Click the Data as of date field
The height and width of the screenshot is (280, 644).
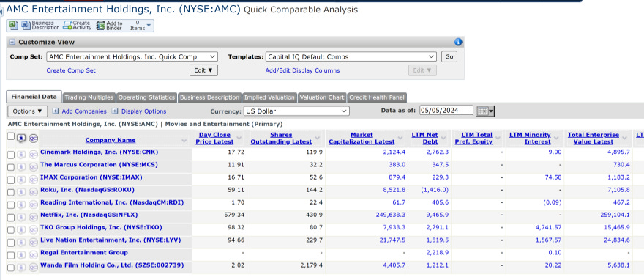446,111
